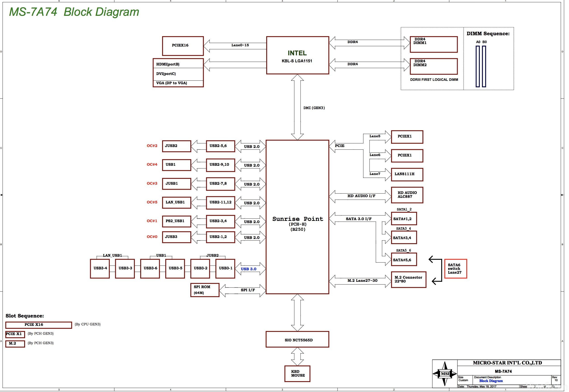
Task: Click the 'USB3-1' block
Action: (x=225, y=269)
